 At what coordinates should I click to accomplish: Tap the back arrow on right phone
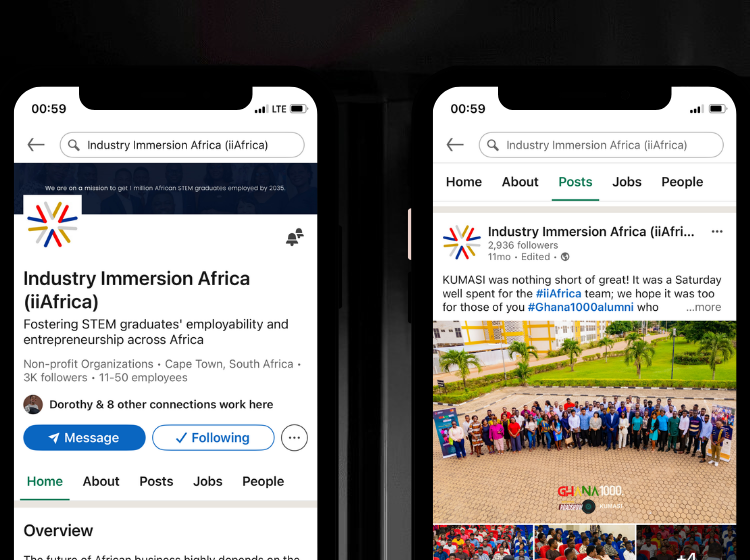pyautogui.click(x=455, y=144)
